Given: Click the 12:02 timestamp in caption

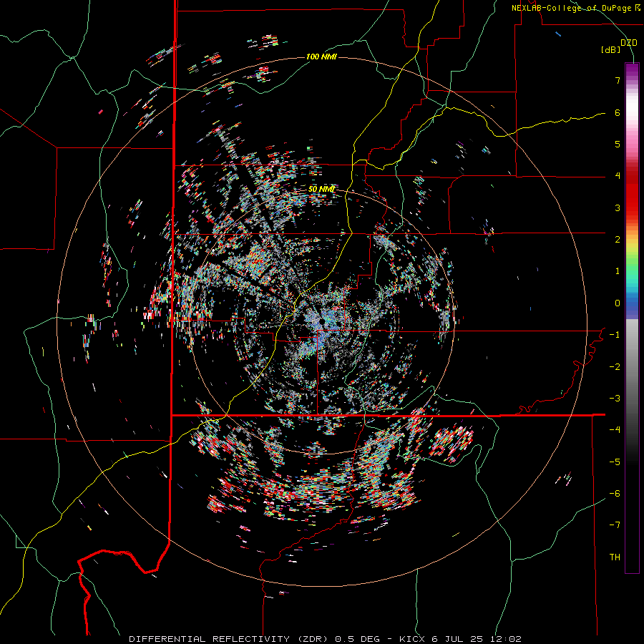Looking at the screenshot, I should point(504,639).
